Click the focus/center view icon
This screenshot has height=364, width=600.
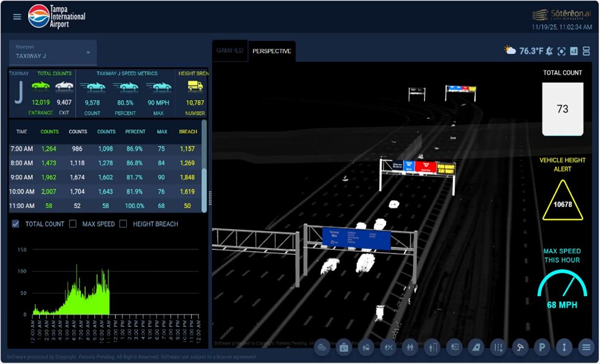[x=562, y=52]
